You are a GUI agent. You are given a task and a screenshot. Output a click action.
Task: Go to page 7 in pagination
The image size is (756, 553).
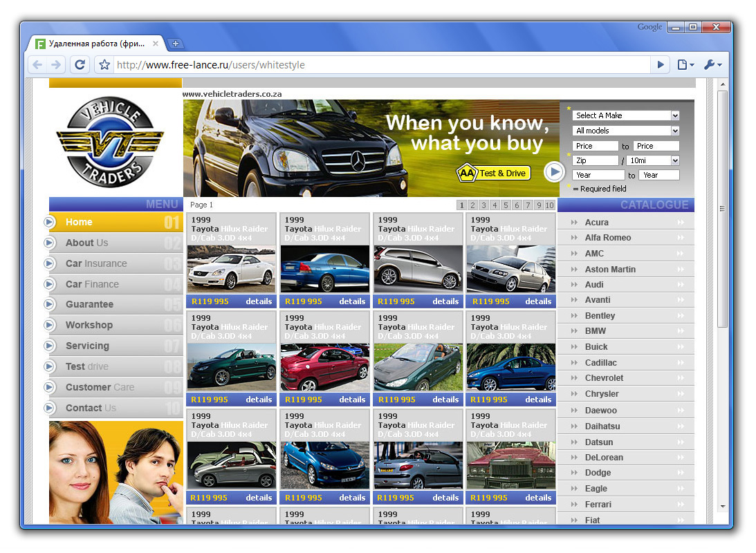(x=528, y=205)
